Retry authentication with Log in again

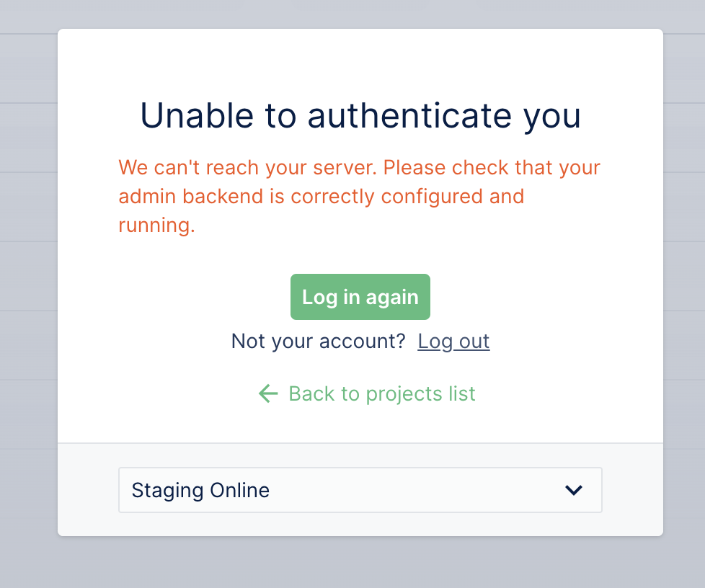(x=360, y=297)
